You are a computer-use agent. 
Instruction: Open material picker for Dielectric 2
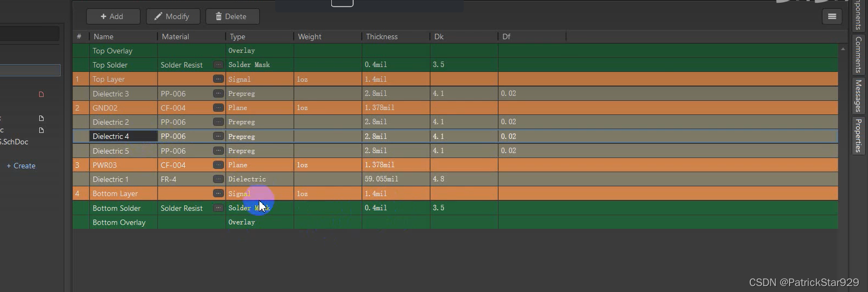[x=218, y=121]
